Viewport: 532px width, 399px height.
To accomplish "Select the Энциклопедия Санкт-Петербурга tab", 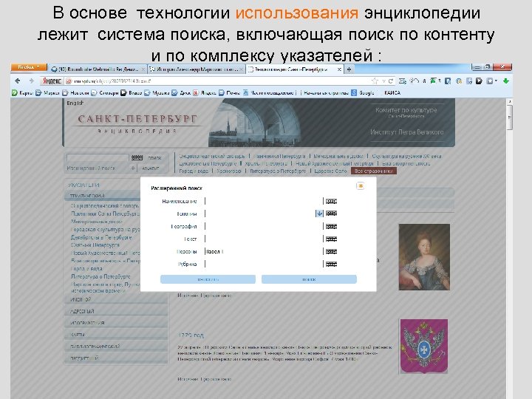I will 291,69.
